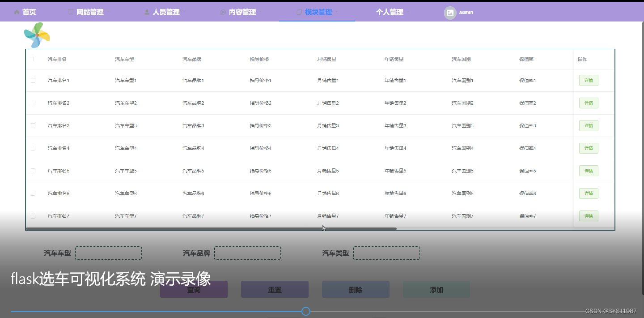
Task: Click the 汽车排名 column header
Action: pos(57,59)
